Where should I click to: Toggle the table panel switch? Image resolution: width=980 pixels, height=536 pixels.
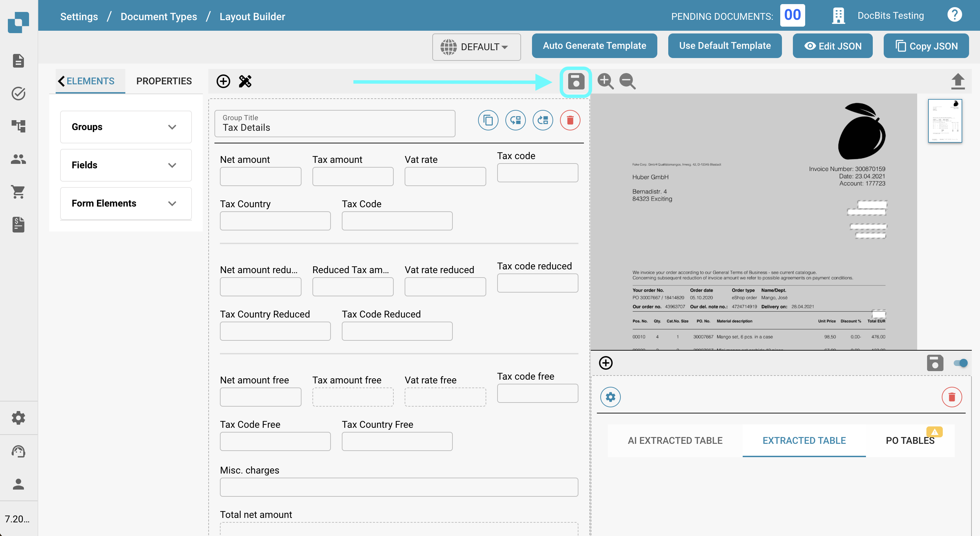960,363
